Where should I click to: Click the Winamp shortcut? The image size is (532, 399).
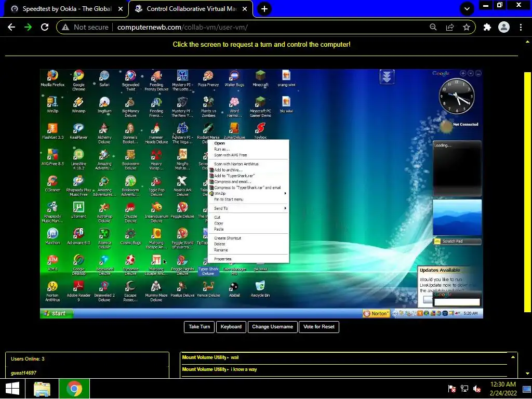point(79,105)
